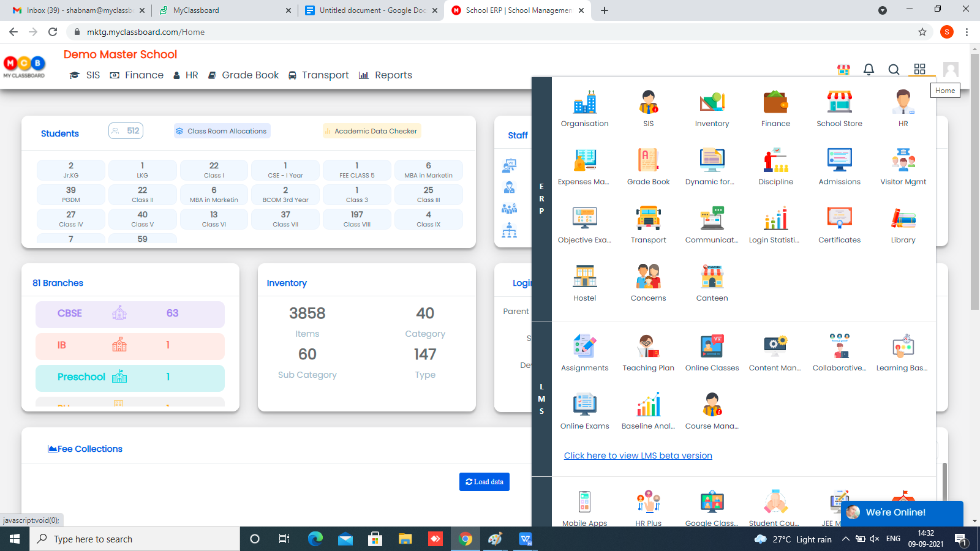Open File Explorer from taskbar
The width and height of the screenshot is (980, 551).
(x=405, y=539)
